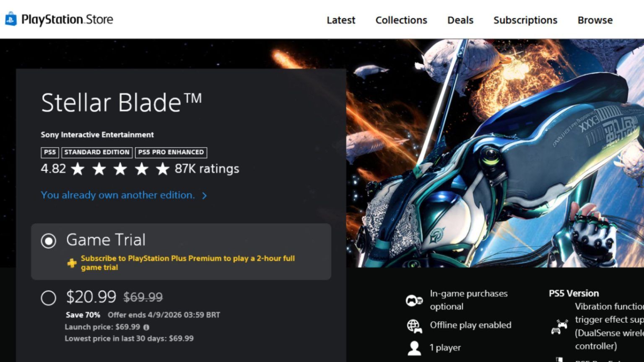Click the launch price info icon
The image size is (644, 362).
[146, 327]
